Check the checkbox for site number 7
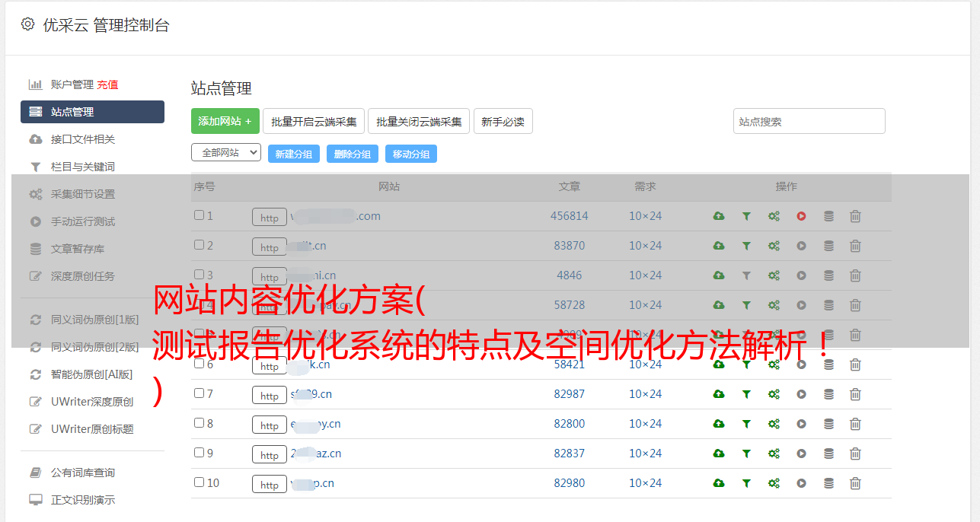 coord(199,393)
